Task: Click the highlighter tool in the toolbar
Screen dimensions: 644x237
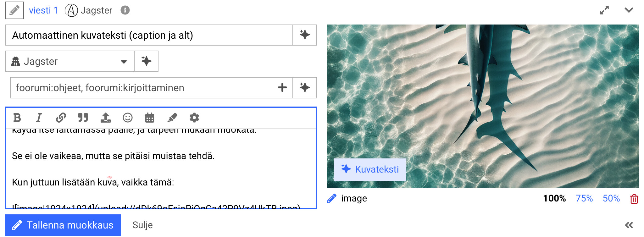Action: point(172,118)
